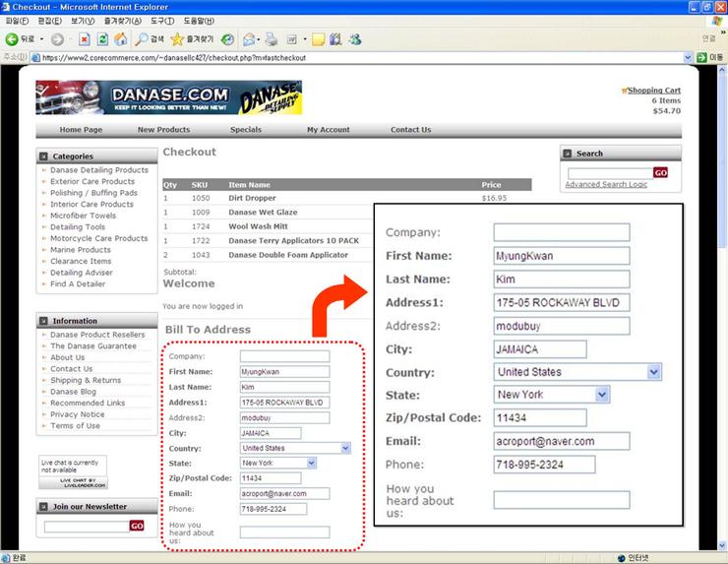Click Contact Us in the top navigation bar

pyautogui.click(x=411, y=130)
